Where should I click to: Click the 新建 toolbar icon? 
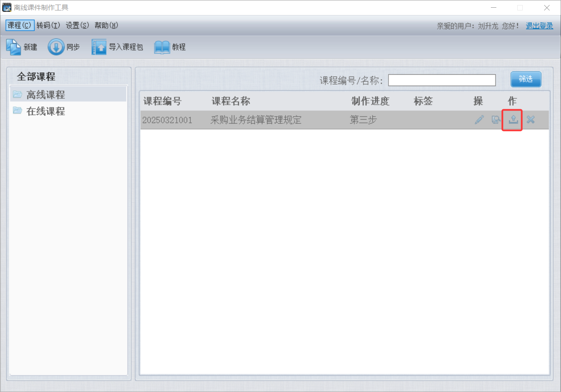pyautogui.click(x=14, y=47)
